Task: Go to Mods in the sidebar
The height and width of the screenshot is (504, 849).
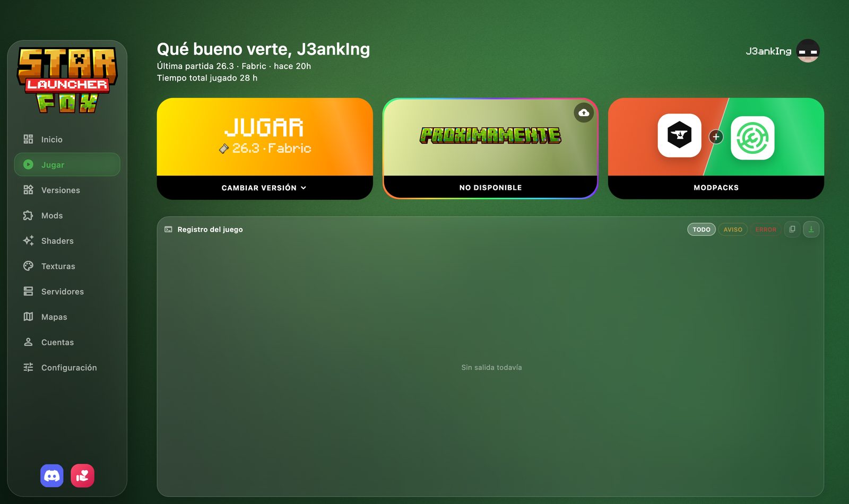Action: [67, 215]
